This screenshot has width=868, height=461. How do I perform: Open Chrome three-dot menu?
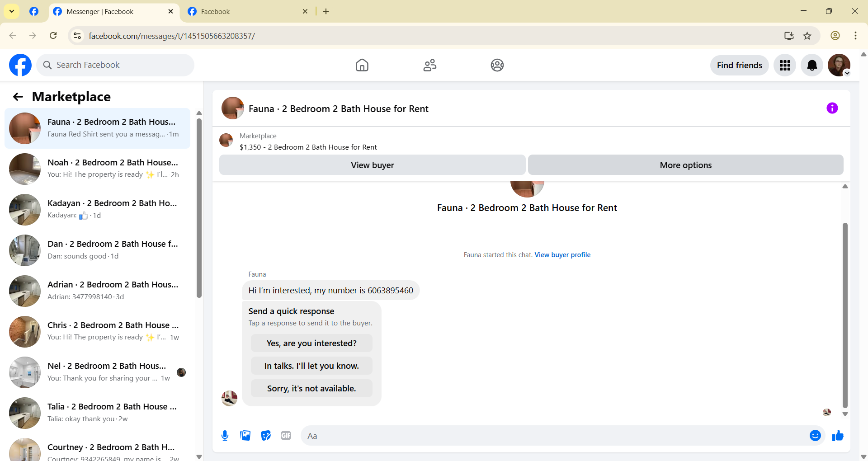point(855,36)
